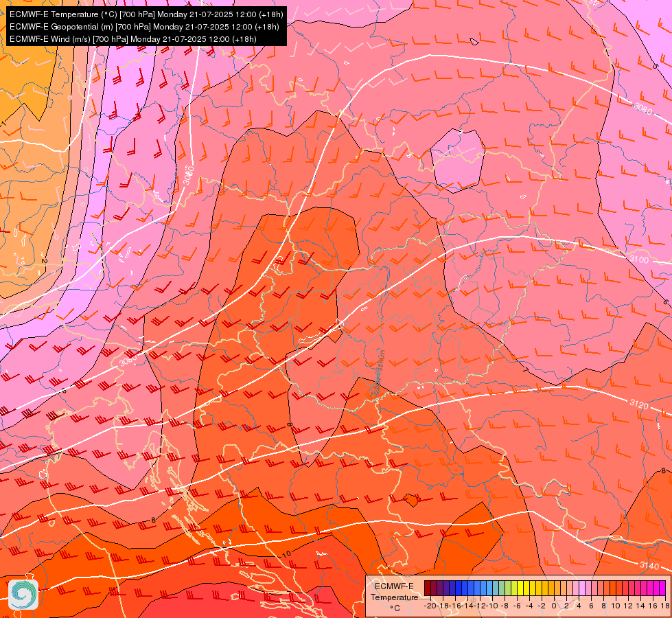Viewport: 672px width, 618px height.
Task: Click the legend value label 14
Action: (x=640, y=606)
